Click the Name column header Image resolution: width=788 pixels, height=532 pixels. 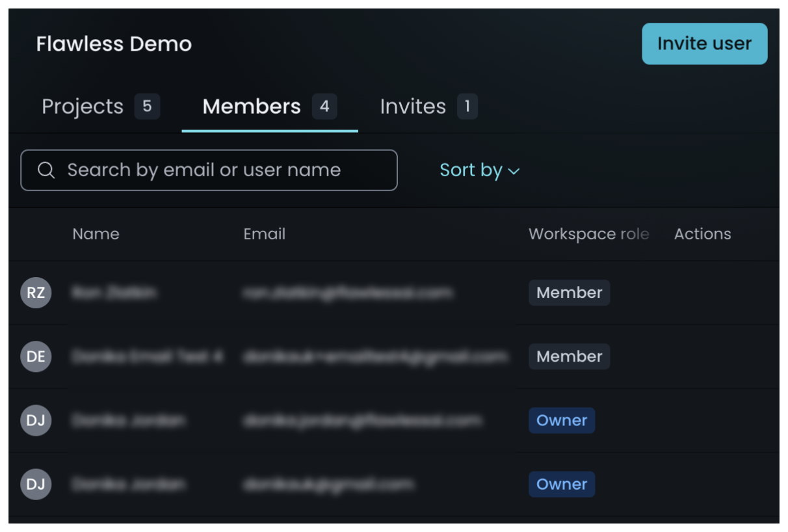(96, 234)
